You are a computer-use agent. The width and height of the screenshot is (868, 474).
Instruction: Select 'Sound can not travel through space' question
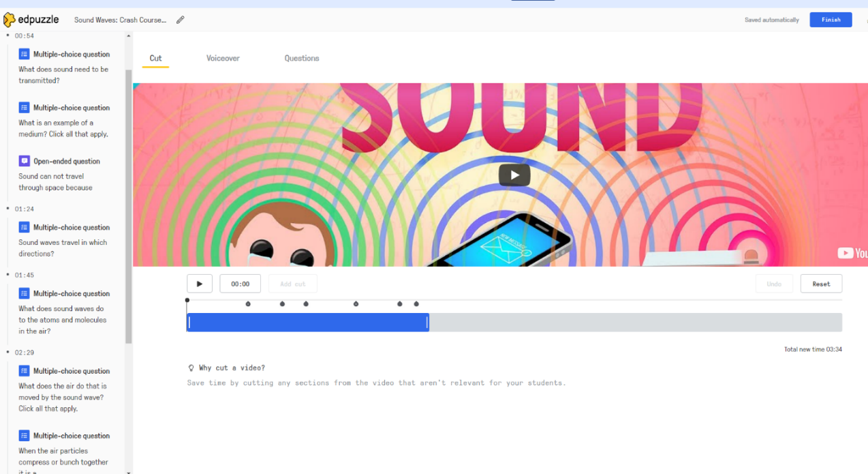(56, 182)
